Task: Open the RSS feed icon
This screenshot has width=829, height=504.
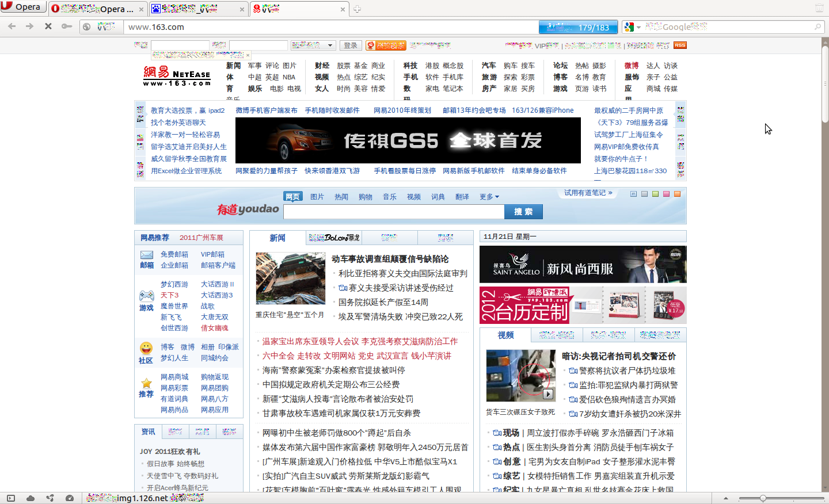Action: pos(680,45)
